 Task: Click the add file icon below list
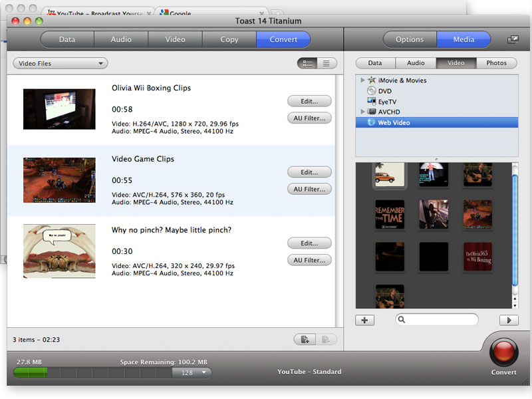pyautogui.click(x=305, y=340)
